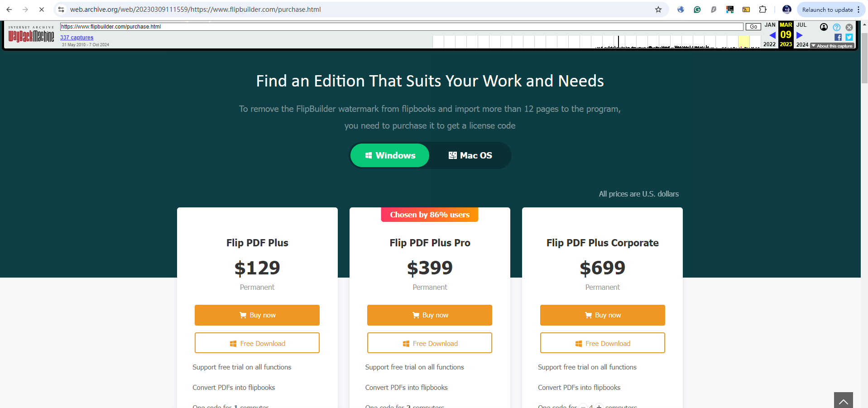Close the Wayback toolbar

849,27
